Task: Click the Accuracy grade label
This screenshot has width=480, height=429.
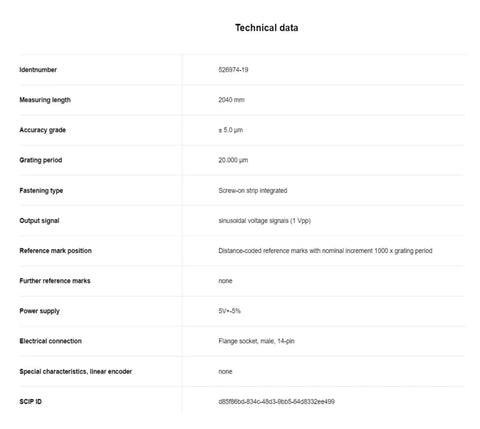Action: pyautogui.click(x=42, y=130)
